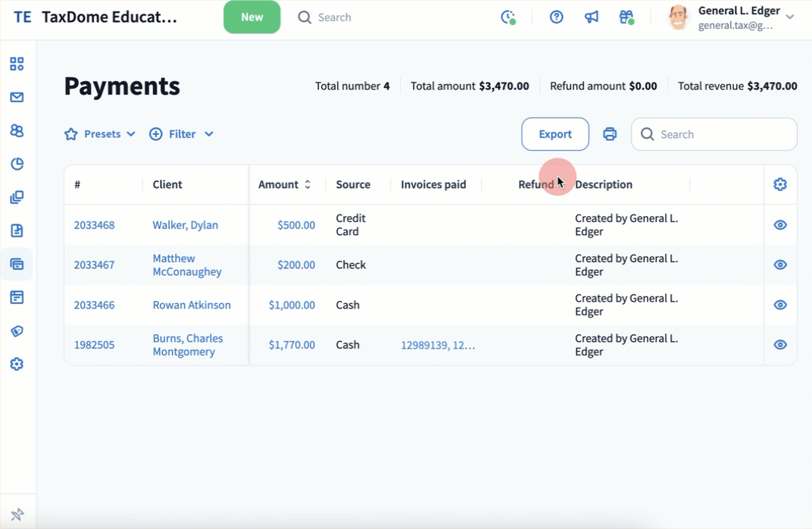Image resolution: width=812 pixels, height=529 pixels.
Task: Open the inbox envelope icon in sidebar
Action: (17, 97)
